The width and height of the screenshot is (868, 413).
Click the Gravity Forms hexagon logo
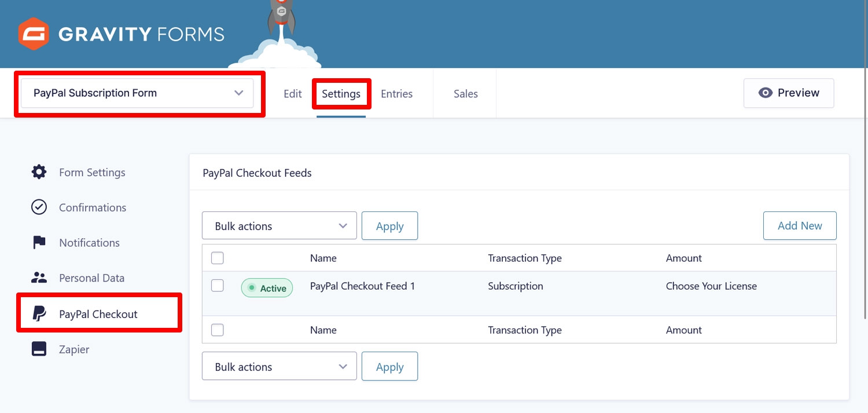34,34
